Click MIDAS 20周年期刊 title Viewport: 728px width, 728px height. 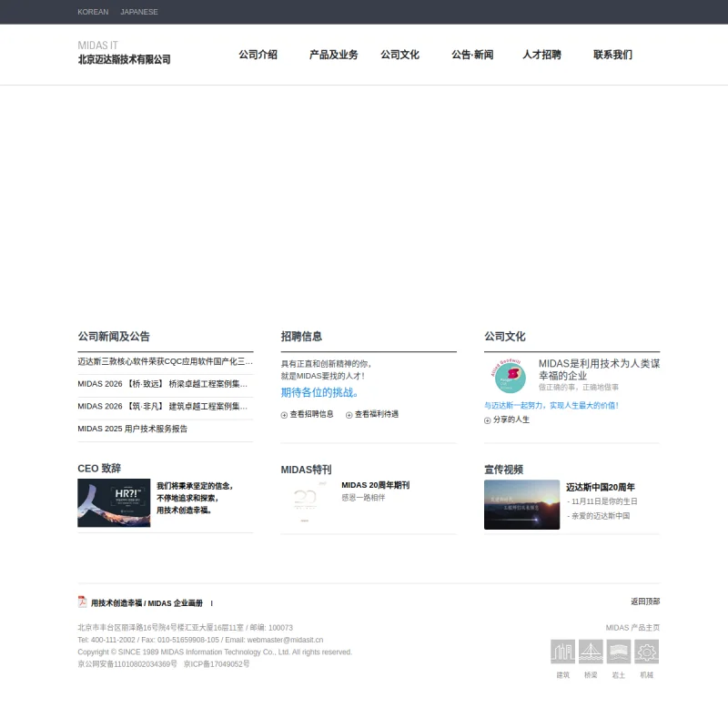coord(376,485)
